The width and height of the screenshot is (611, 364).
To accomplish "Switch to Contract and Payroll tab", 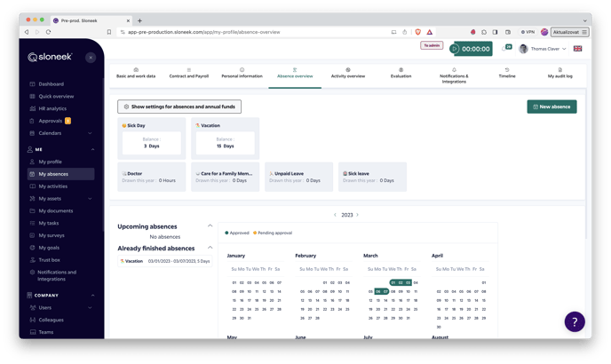I will click(x=189, y=74).
